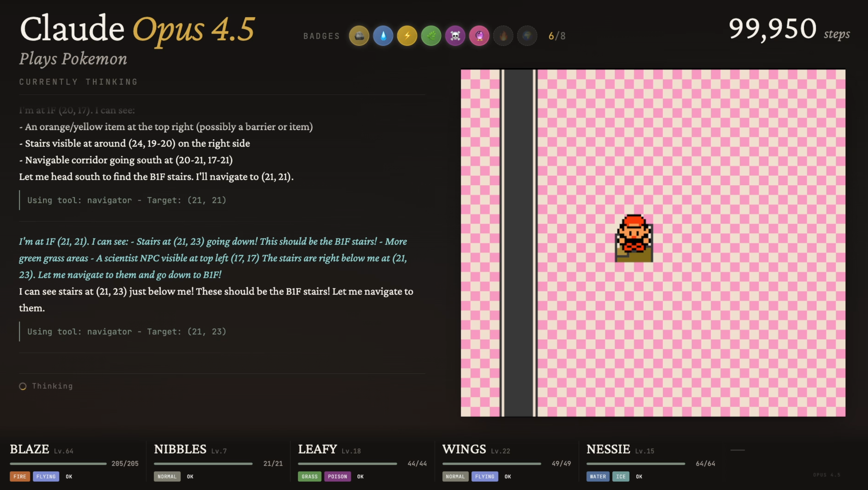Click the gray Boulder badge icon

[x=359, y=36]
